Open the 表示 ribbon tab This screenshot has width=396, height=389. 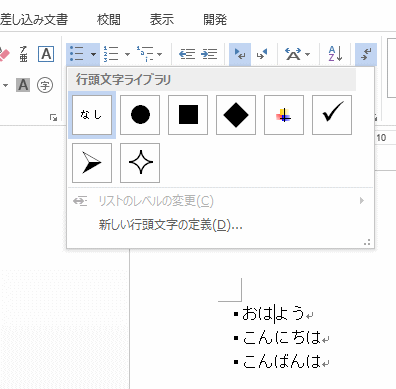pyautogui.click(x=162, y=20)
